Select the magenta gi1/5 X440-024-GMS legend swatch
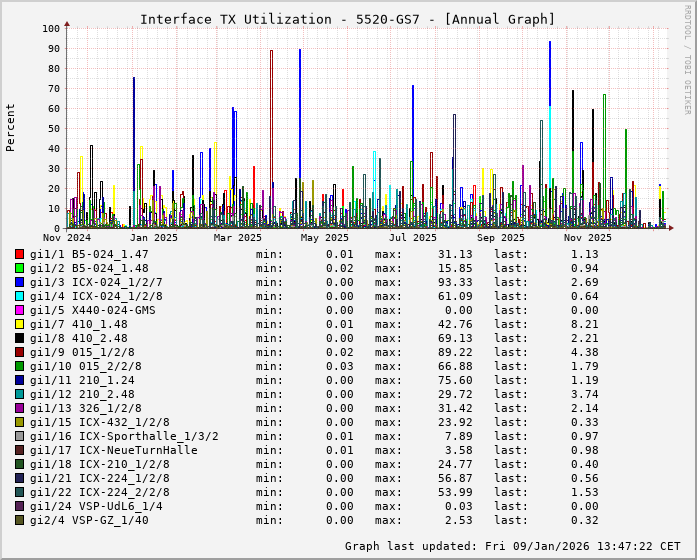697x560 pixels. tap(19, 310)
